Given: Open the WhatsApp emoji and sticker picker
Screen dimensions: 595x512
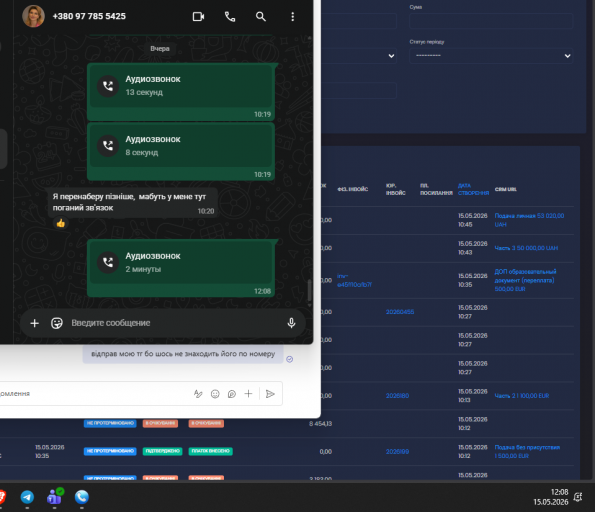Looking at the screenshot, I should coord(57,323).
